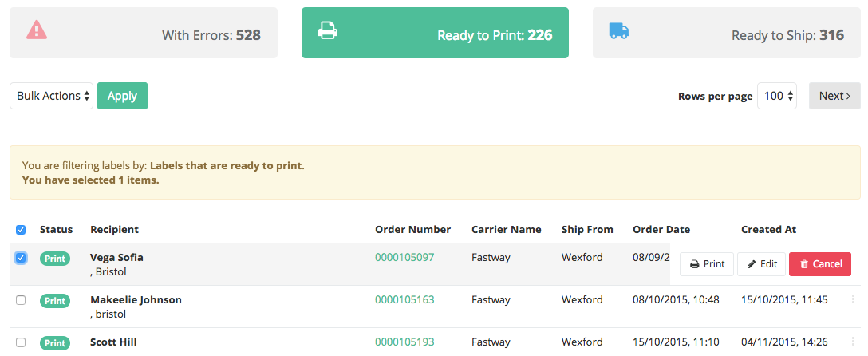
Task: Tick the checkbox for Makeelie Johnson
Action: pyautogui.click(x=21, y=300)
